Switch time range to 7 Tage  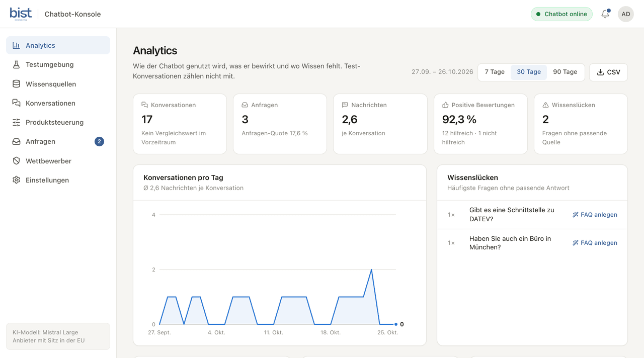495,72
